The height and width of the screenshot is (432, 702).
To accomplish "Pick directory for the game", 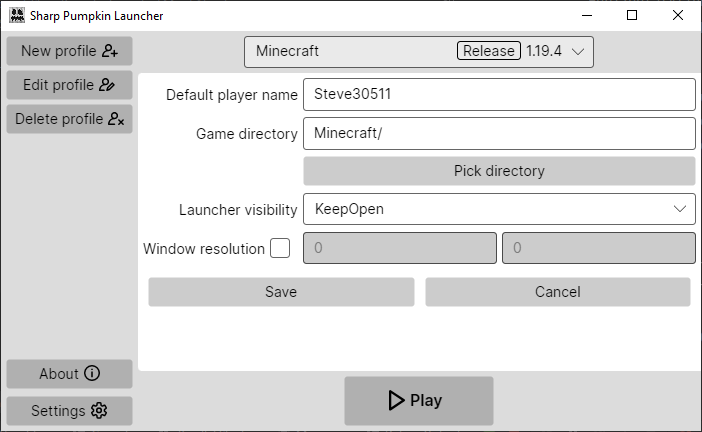I will [x=499, y=171].
